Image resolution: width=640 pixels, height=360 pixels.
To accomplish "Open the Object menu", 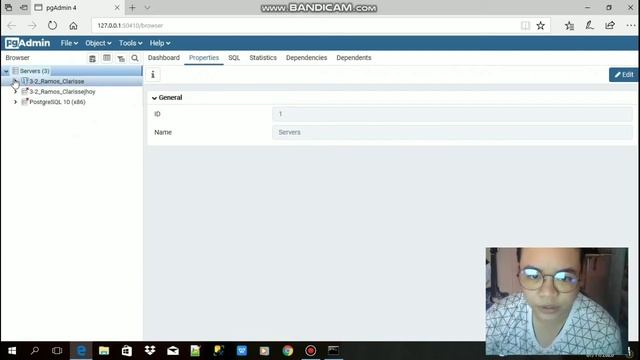I will click(x=98, y=43).
